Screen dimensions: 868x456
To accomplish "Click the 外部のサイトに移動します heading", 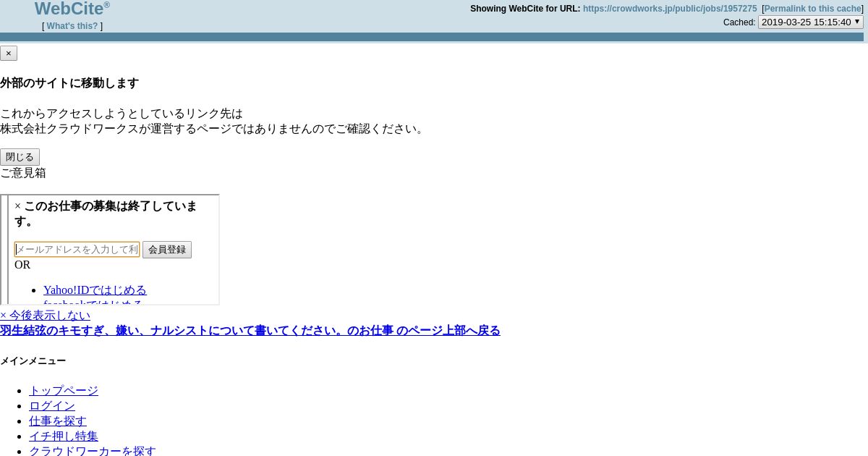I will click(x=69, y=83).
